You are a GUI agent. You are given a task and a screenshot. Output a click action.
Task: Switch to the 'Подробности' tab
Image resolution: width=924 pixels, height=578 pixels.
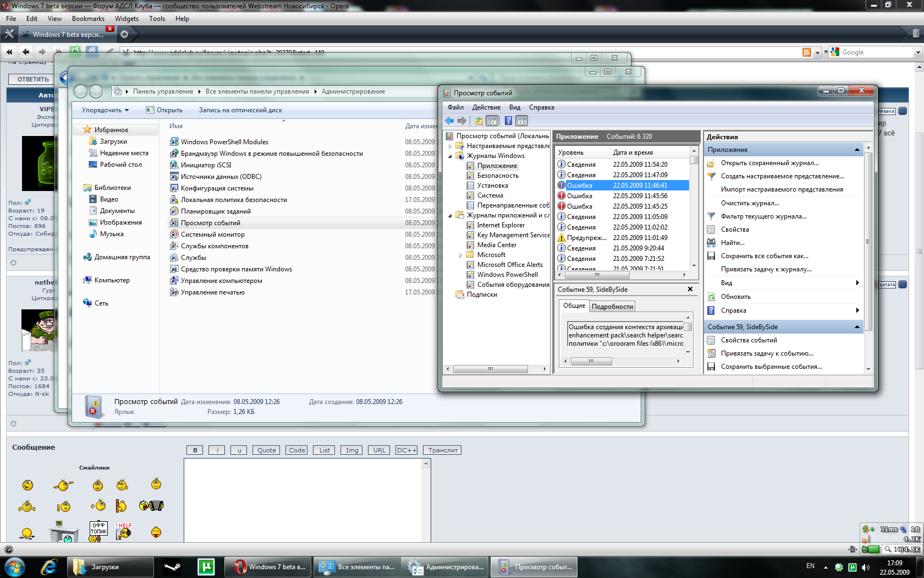(612, 307)
